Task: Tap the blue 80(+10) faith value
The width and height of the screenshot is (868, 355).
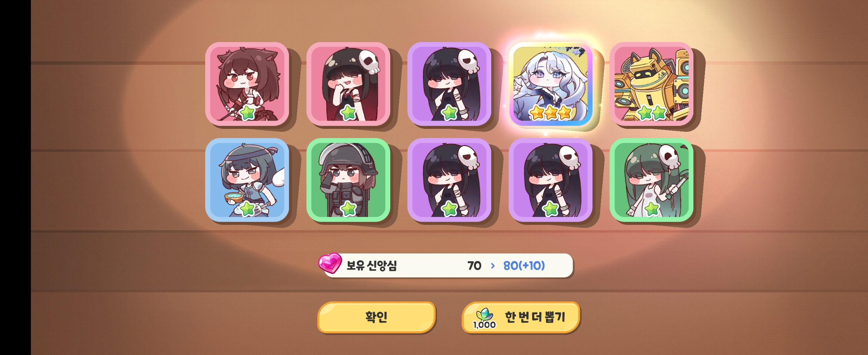Action: tap(524, 266)
